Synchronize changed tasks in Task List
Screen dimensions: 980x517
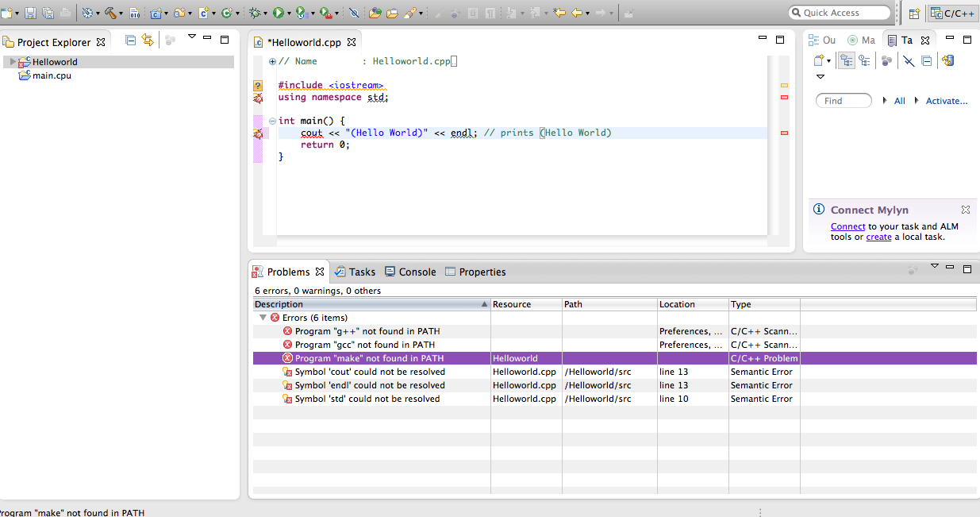pyautogui.click(x=947, y=60)
